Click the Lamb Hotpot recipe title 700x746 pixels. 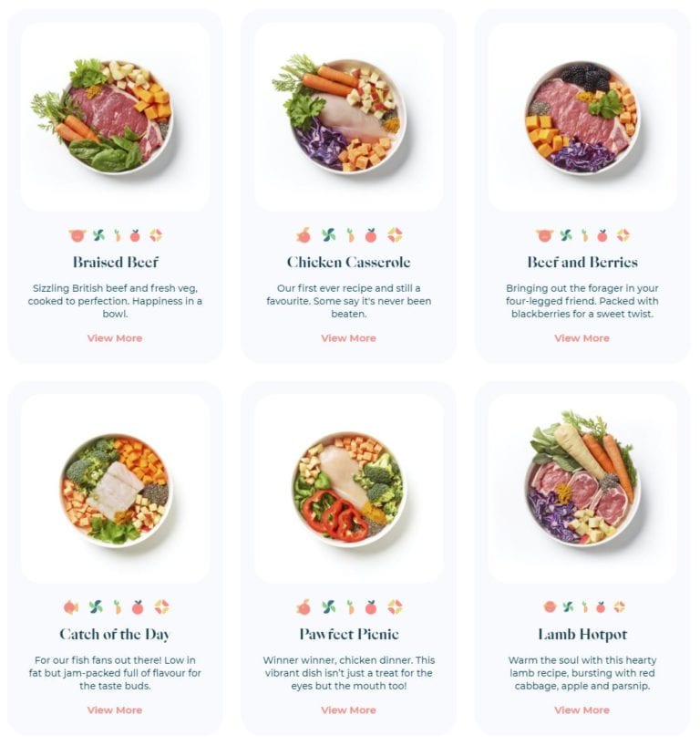click(582, 634)
